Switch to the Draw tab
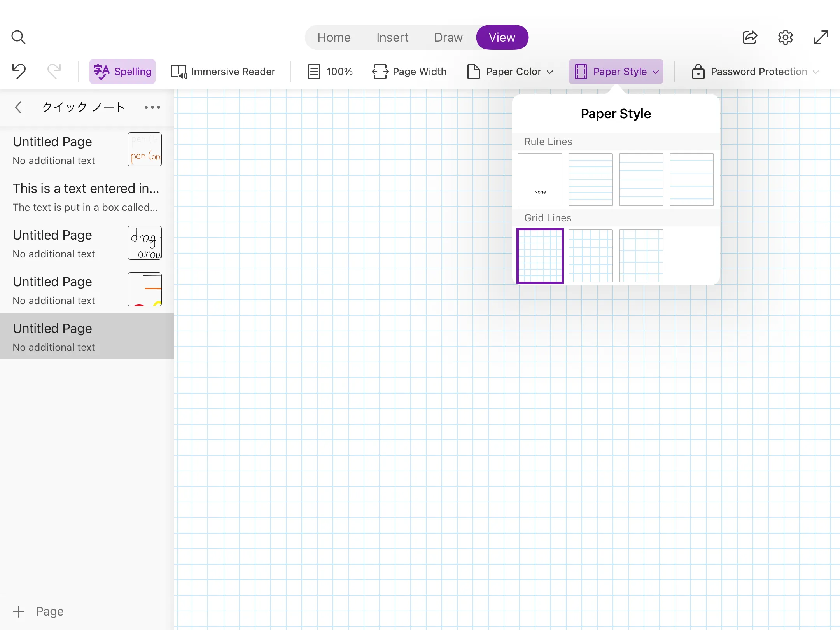 point(448,37)
